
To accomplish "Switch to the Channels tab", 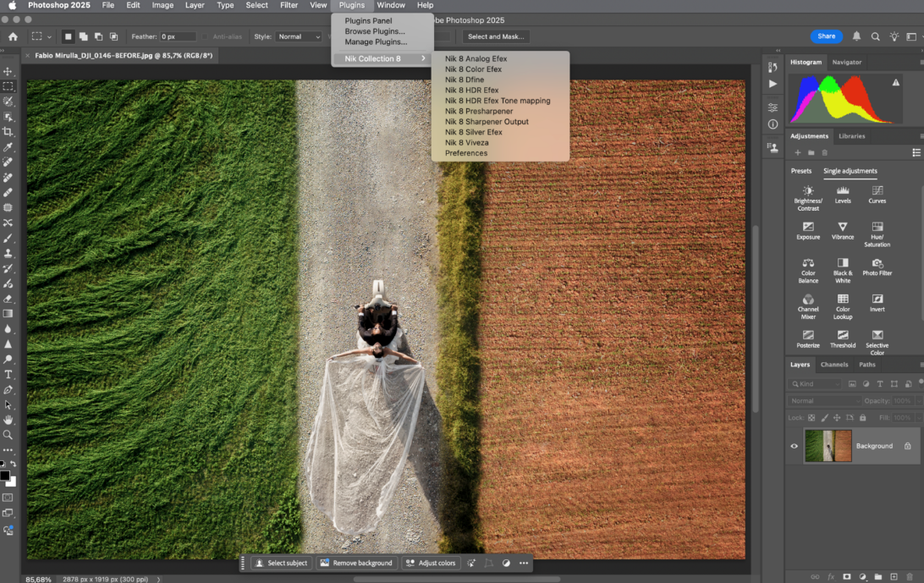I will (834, 365).
